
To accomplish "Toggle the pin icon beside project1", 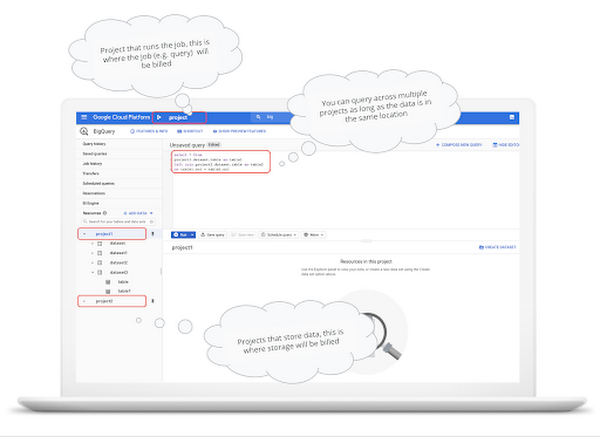I will [x=153, y=234].
